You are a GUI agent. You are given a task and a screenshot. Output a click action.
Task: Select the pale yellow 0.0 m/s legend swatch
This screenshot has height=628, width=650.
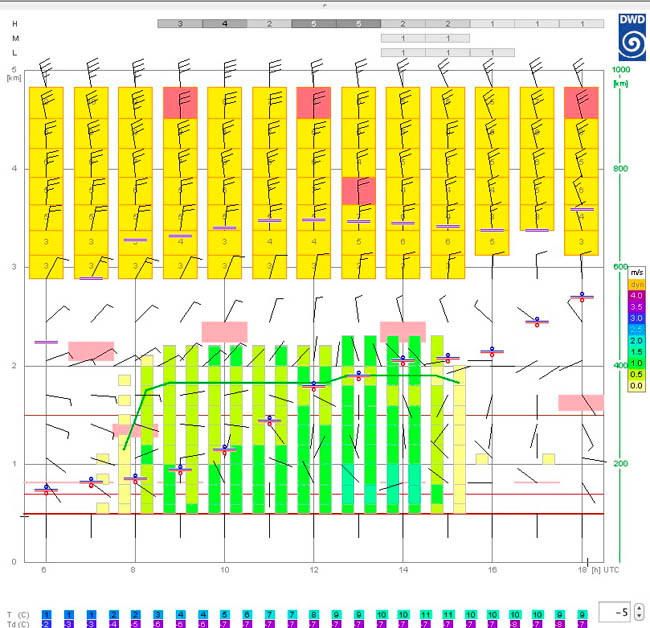tap(637, 386)
